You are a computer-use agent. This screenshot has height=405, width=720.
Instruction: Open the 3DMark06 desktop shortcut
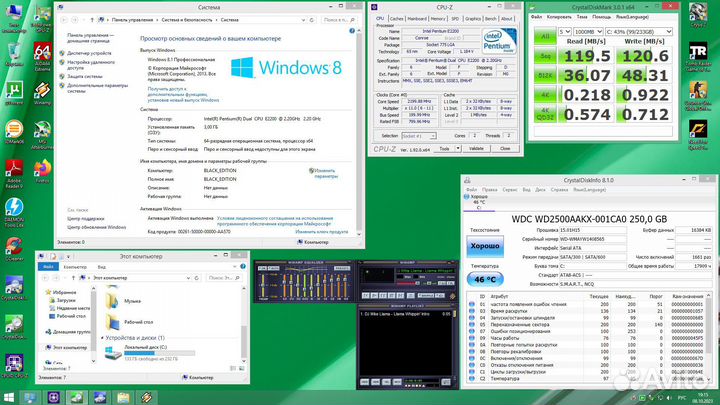pyautogui.click(x=14, y=132)
